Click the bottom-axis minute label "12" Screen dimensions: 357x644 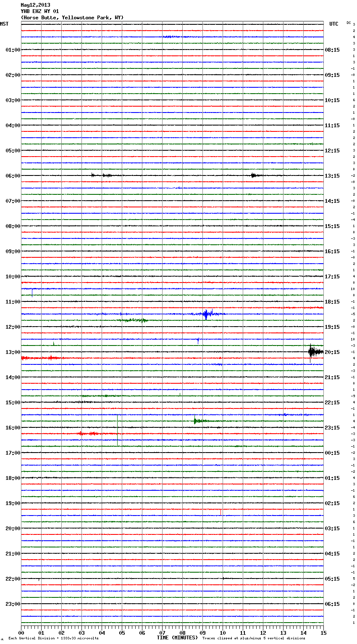[263, 633]
